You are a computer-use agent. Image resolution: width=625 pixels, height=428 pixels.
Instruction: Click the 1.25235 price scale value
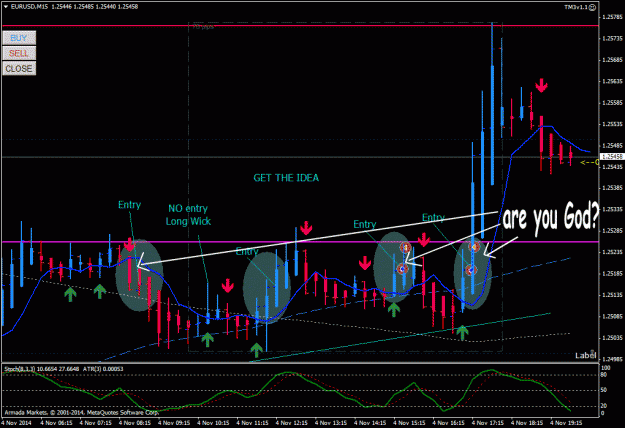click(x=612, y=252)
